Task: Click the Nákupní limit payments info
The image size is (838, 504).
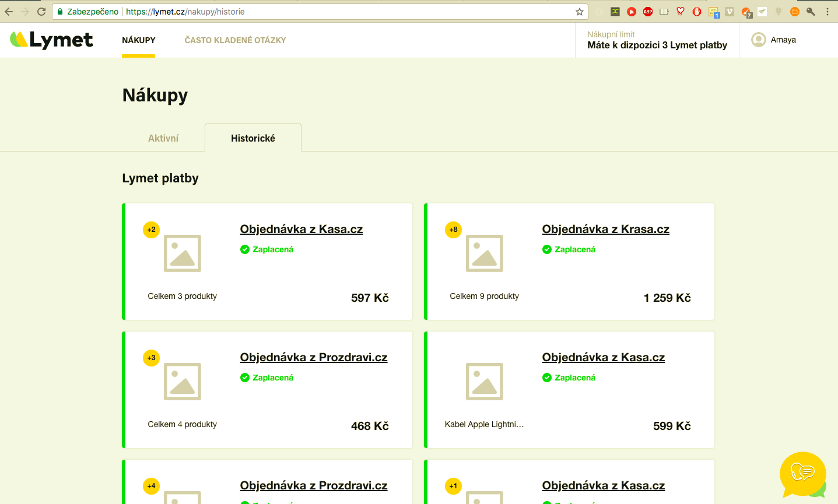Action: point(657,40)
